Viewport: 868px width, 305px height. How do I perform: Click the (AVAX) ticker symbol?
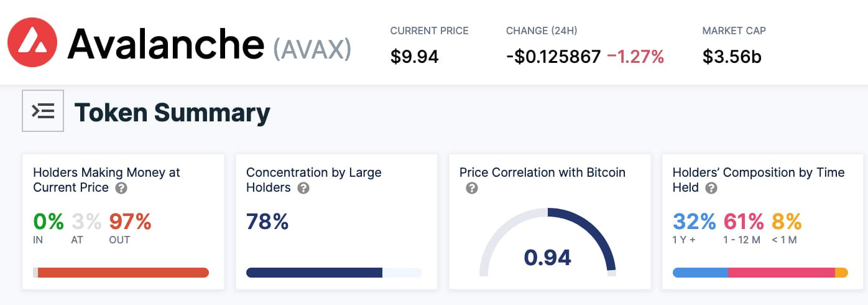(312, 48)
